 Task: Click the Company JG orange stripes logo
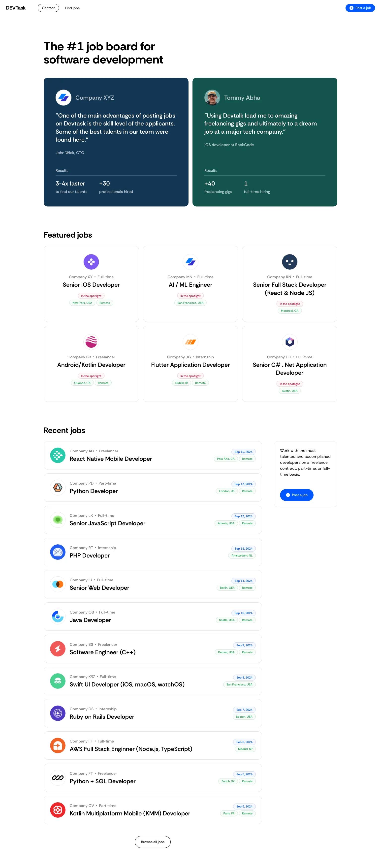coord(190,342)
